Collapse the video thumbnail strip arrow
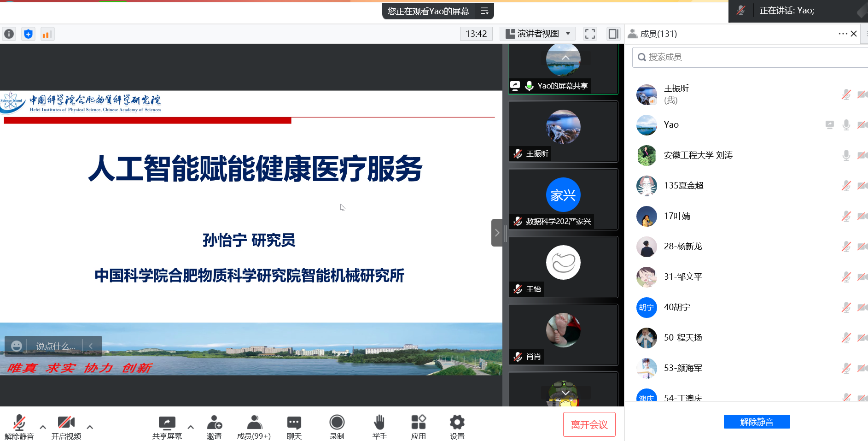This screenshot has height=441, width=868. tap(497, 233)
